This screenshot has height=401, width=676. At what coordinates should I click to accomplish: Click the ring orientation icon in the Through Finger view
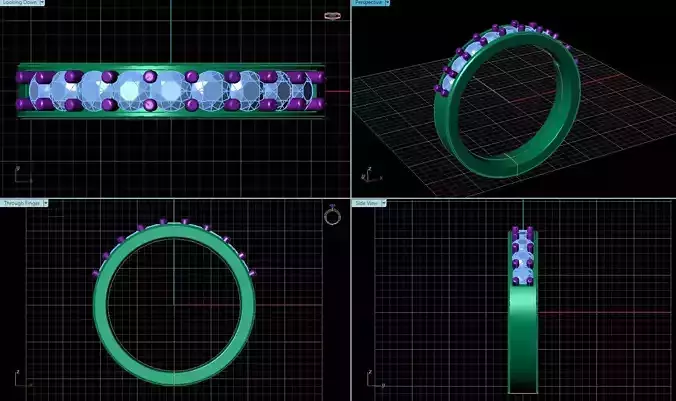[332, 215]
